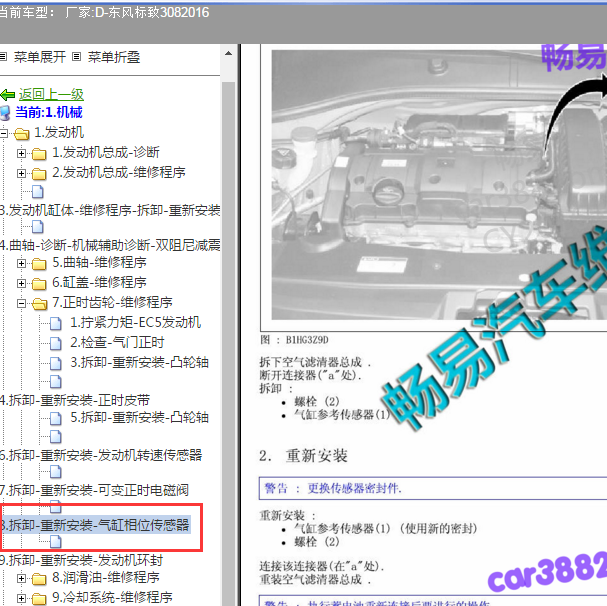Open 4.拆卸-重新安装-正时皮带 document
Viewport: 607px width, 606px height.
pos(75,400)
